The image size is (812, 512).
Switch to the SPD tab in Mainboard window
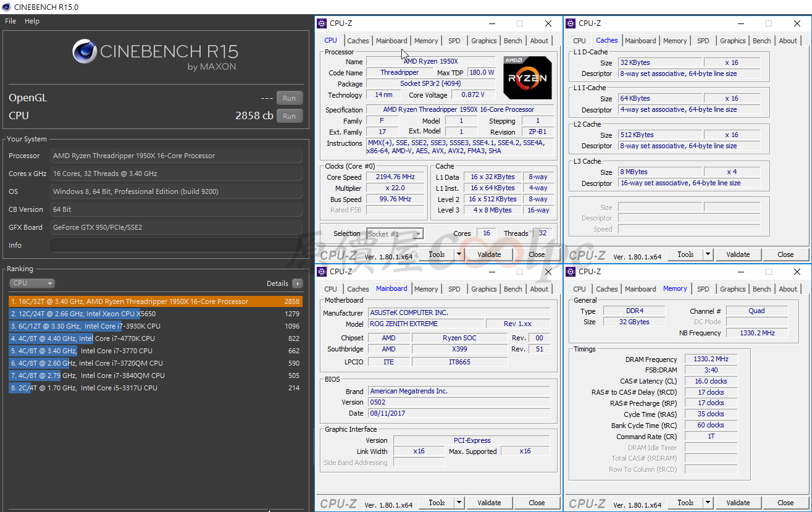tap(454, 289)
